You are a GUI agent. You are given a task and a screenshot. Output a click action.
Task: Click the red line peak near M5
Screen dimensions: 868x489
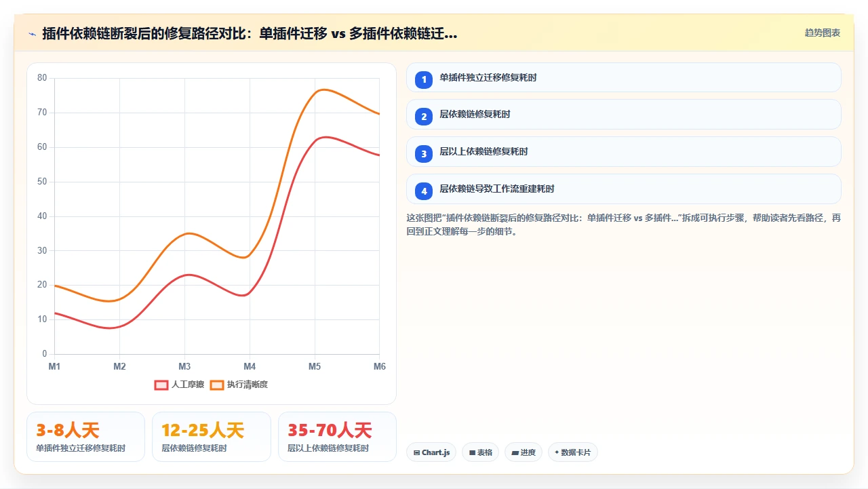[x=327, y=137]
